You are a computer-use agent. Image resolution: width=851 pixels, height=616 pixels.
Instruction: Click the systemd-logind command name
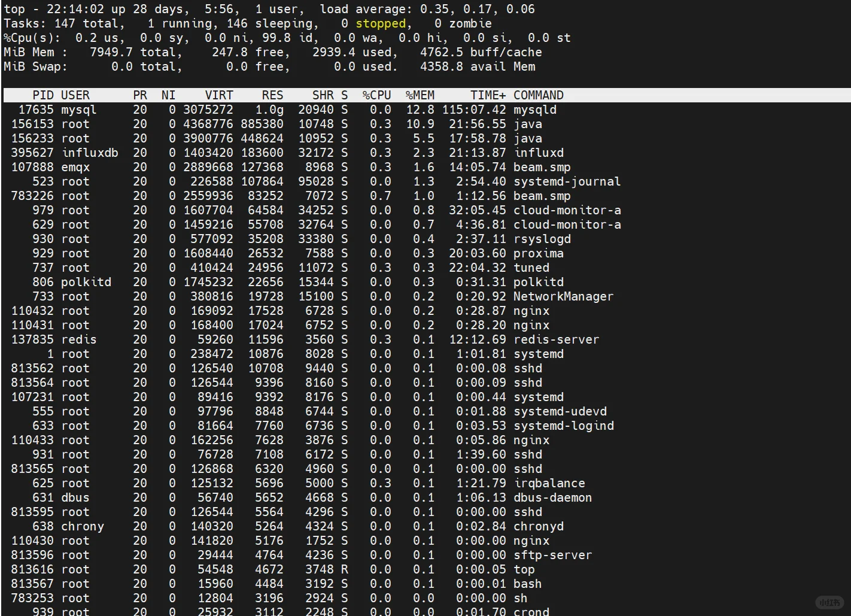(564, 426)
